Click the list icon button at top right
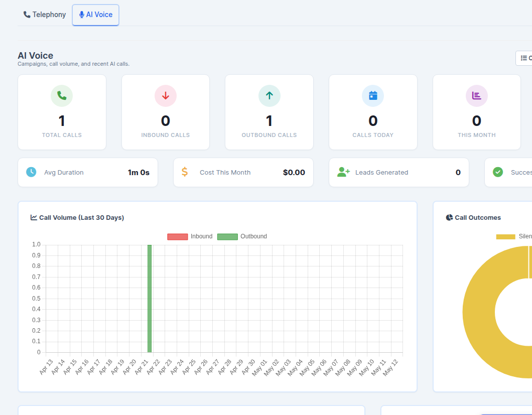 pyautogui.click(x=524, y=58)
